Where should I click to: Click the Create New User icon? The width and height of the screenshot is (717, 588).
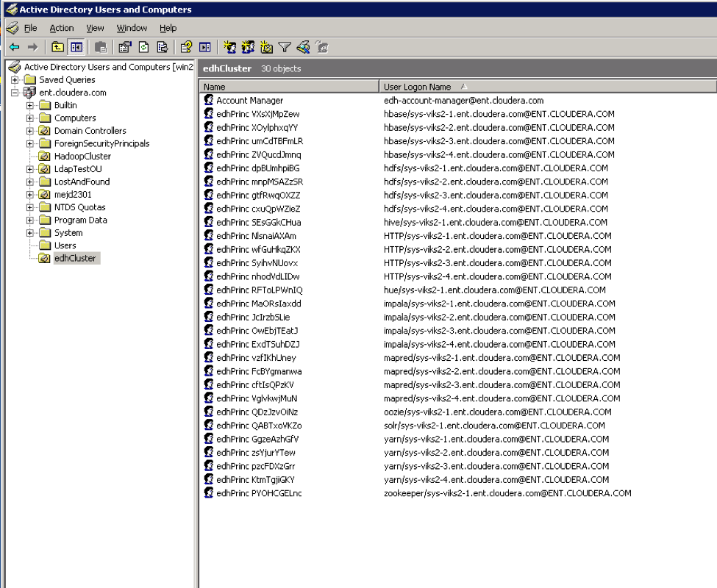230,47
